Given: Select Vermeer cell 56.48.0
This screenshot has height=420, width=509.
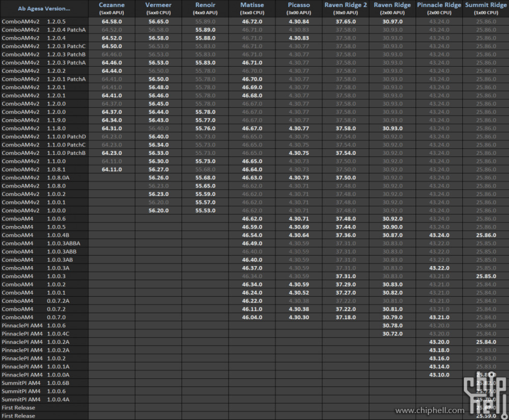Looking at the screenshot, I should 158,88.
